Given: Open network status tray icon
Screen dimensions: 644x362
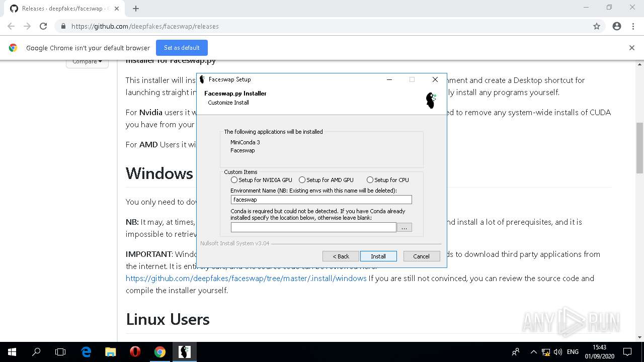Looking at the screenshot, I should (x=546, y=352).
